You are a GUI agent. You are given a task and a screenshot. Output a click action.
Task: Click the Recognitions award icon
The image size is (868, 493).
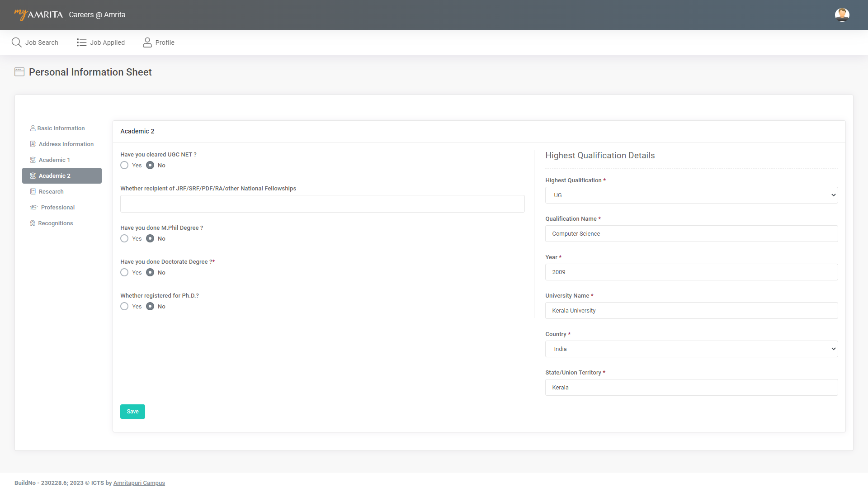[x=33, y=223]
